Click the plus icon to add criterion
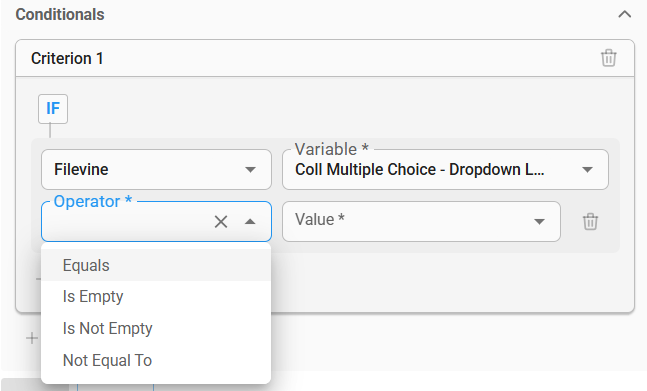The image size is (647, 391). click(32, 339)
